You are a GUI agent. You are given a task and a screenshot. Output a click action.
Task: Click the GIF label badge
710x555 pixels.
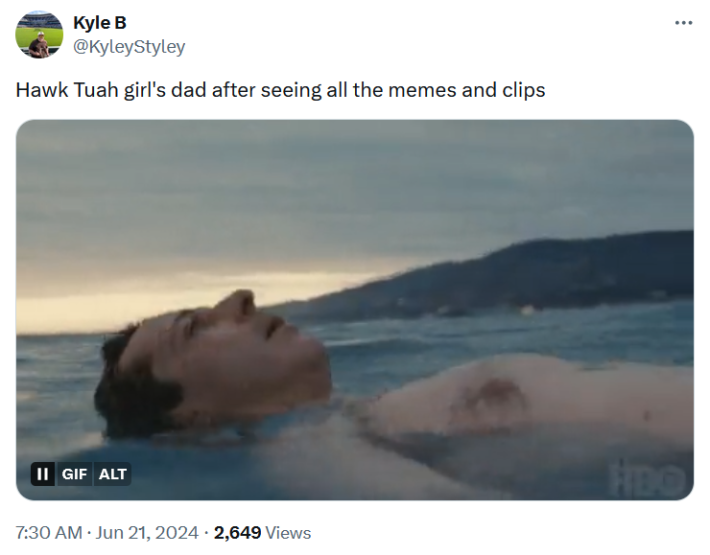click(74, 474)
